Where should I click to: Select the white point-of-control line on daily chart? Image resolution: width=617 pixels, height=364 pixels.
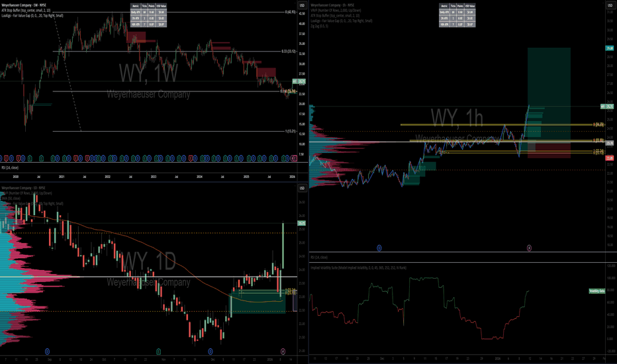click(148, 277)
